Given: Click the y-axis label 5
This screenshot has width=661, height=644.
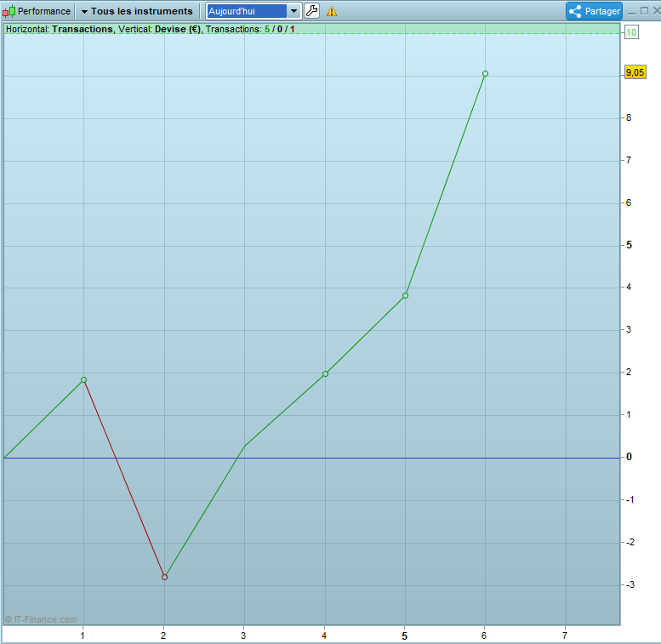Looking at the screenshot, I should [x=629, y=245].
